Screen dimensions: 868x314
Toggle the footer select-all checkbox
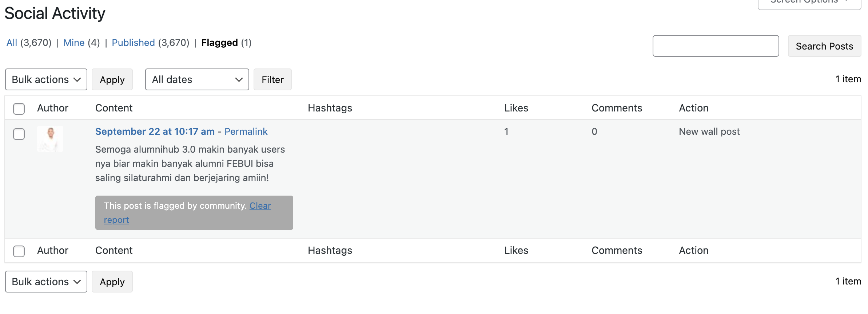tap(19, 251)
